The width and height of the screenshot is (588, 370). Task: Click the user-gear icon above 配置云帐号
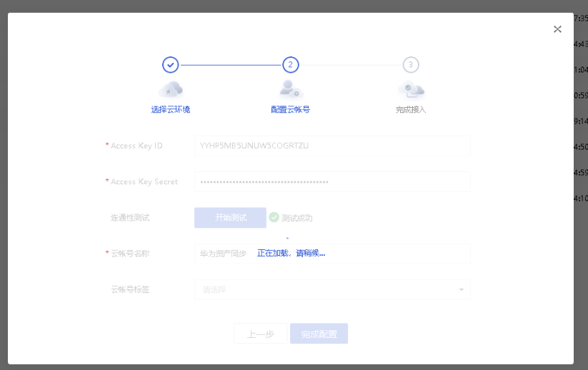[x=290, y=89]
